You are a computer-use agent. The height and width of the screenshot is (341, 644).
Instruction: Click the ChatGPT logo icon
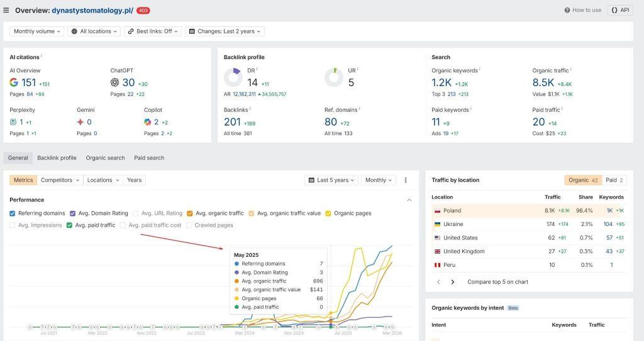(114, 82)
